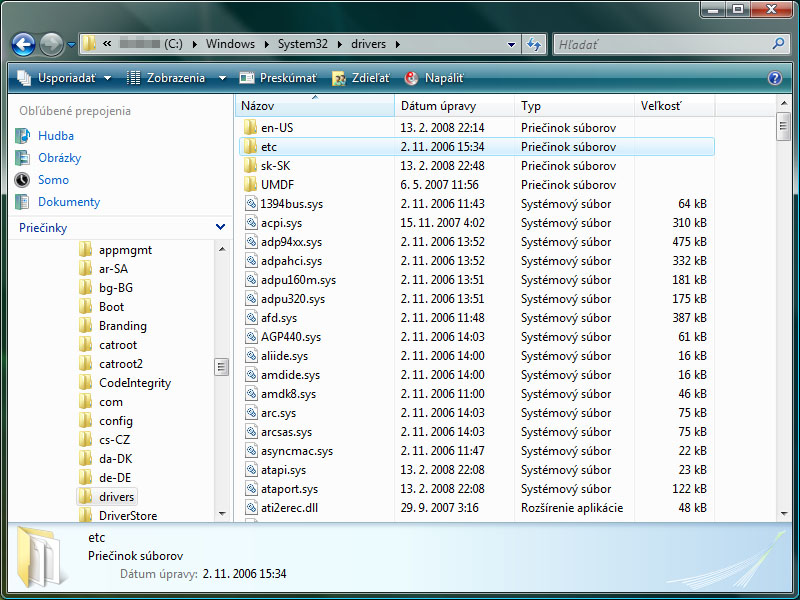The width and height of the screenshot is (800, 600).
Task: Sort by Dátum úpravy column header
Action: (x=454, y=106)
